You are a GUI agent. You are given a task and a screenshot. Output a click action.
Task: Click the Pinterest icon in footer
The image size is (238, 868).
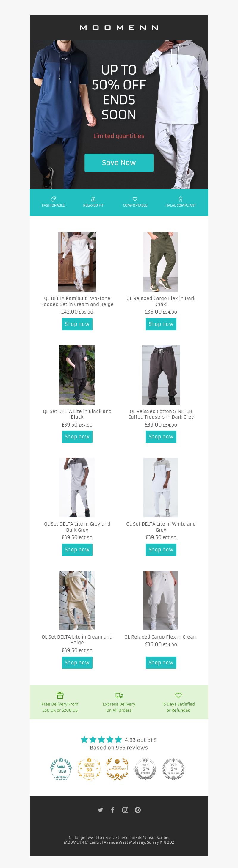[137, 810]
